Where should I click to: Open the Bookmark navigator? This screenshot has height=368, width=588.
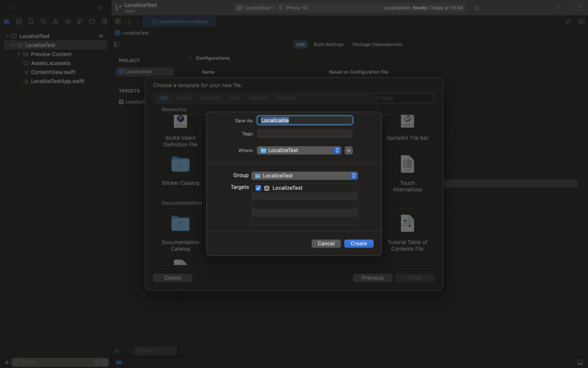click(x=31, y=21)
